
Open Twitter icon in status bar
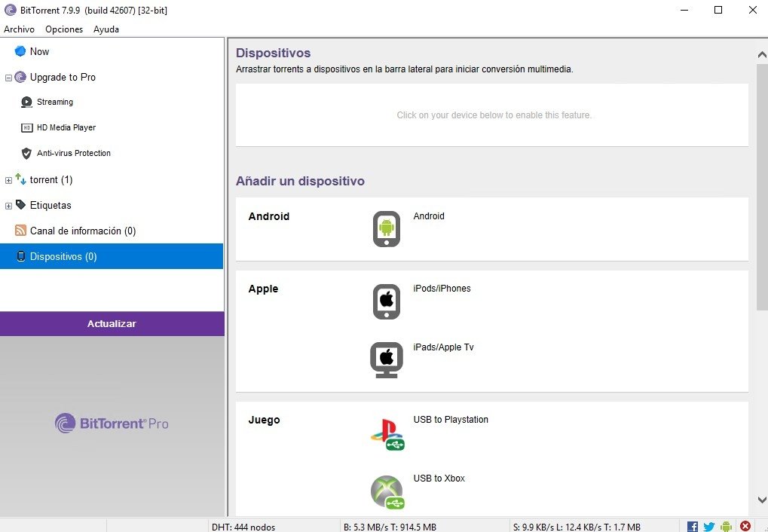709,527
